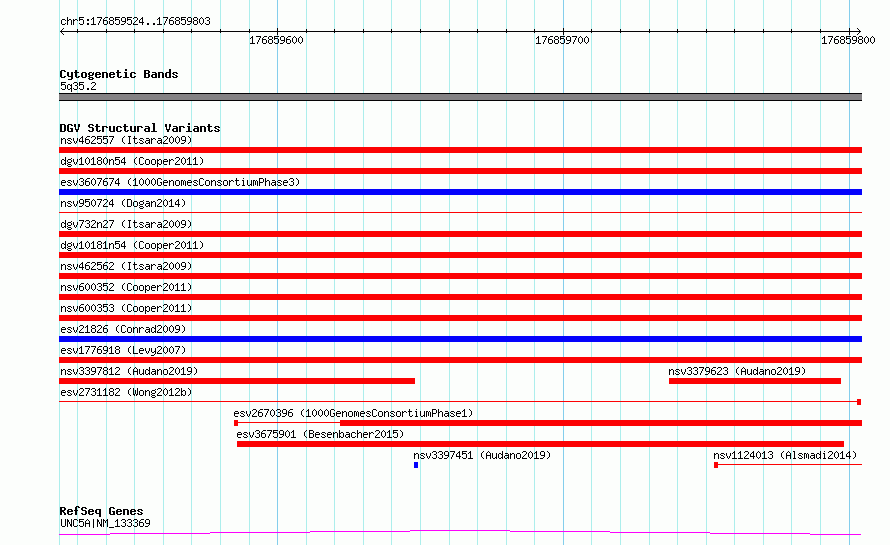This screenshot has width=890, height=545.
Task: Click the small red end block of esv2731182
Action: tap(859, 402)
